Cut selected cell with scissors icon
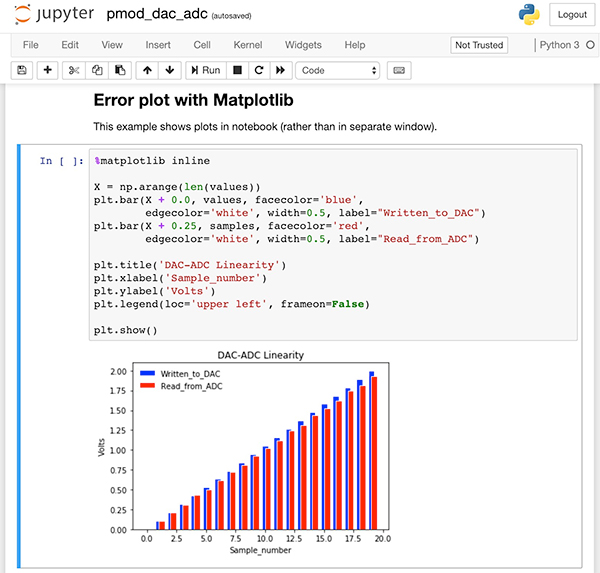Screen dimensions: 600x573 click(x=74, y=70)
